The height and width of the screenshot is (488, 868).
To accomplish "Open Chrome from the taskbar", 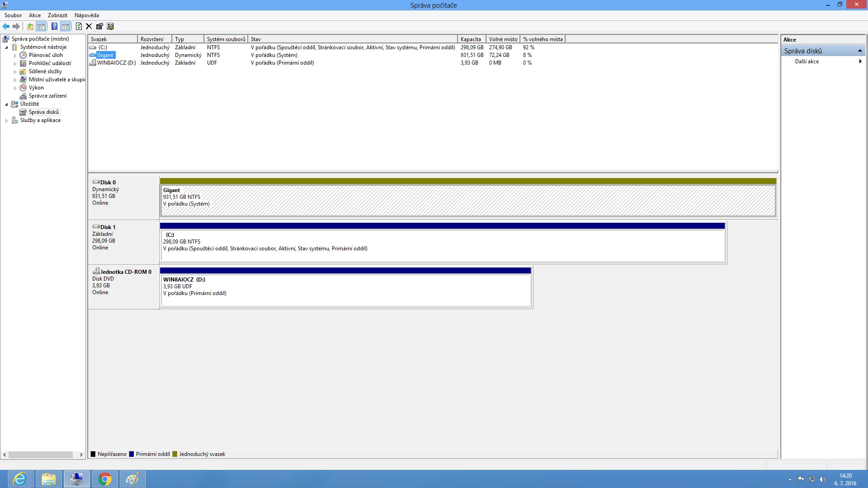I will [105, 479].
